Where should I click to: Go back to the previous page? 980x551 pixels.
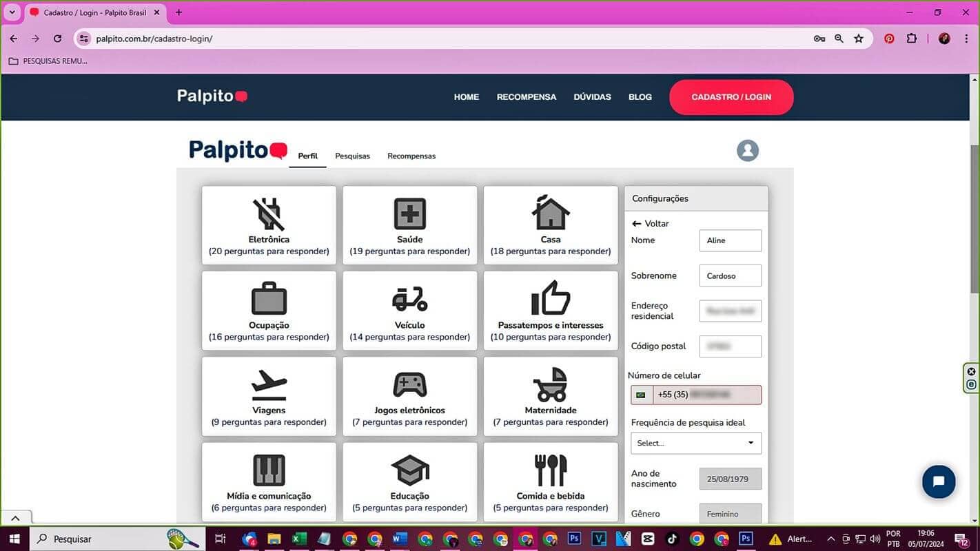(x=14, y=39)
